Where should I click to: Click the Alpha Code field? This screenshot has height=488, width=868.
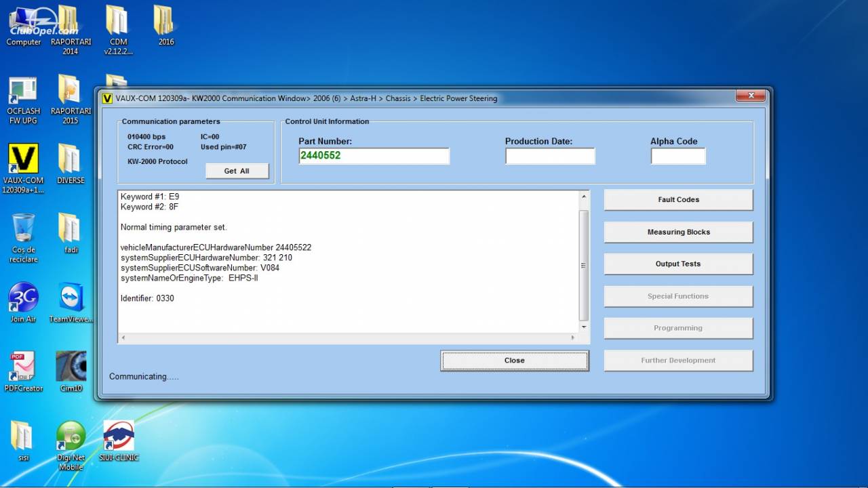[678, 156]
